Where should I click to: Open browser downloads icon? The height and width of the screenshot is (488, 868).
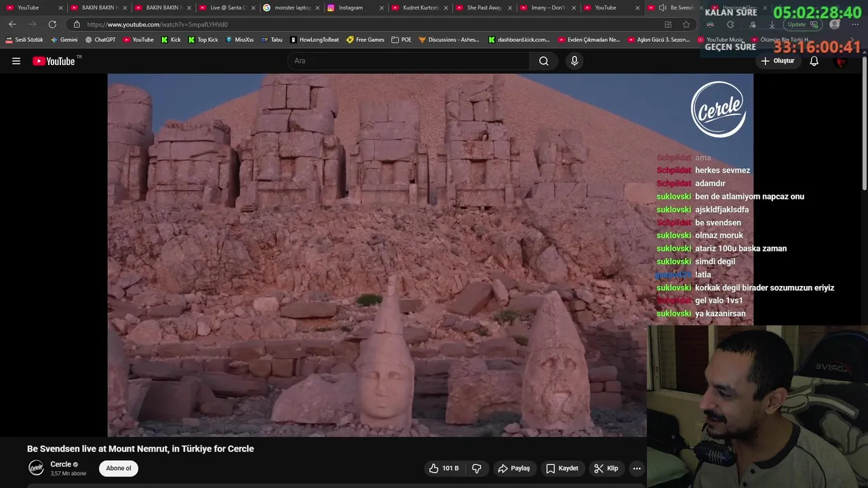(x=772, y=24)
